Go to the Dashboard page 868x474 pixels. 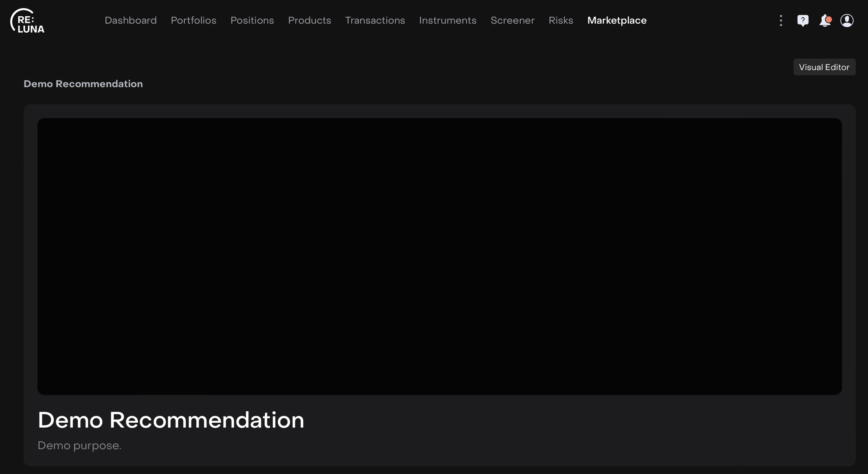click(130, 20)
